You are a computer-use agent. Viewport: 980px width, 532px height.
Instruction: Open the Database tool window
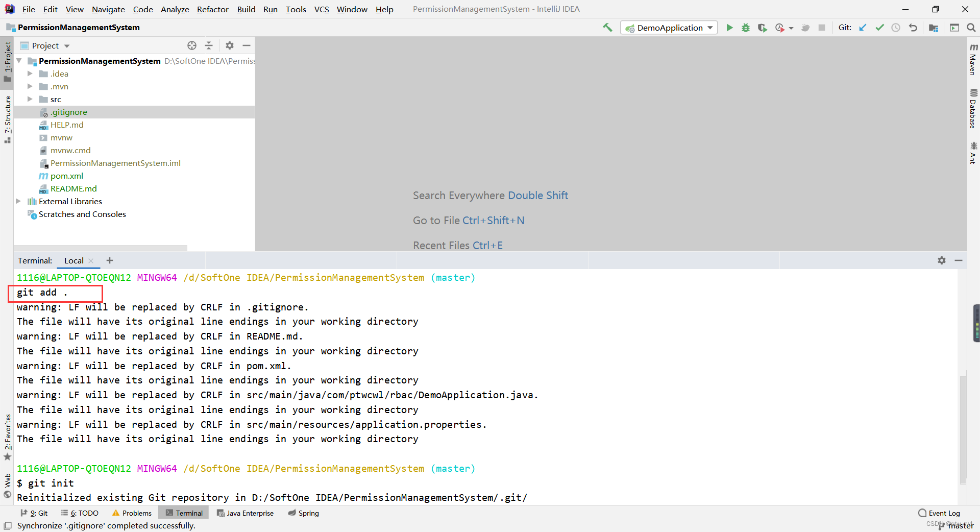click(x=973, y=108)
